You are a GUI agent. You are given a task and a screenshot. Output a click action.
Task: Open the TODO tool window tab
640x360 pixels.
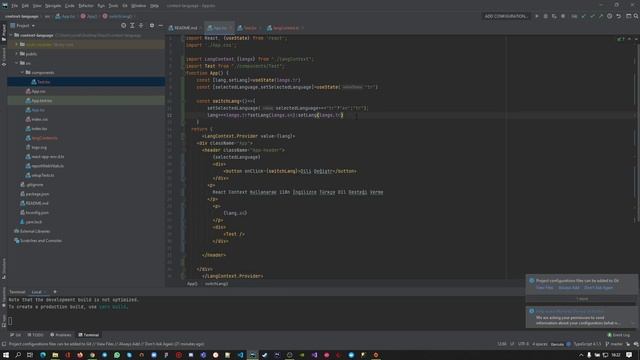coord(36,335)
